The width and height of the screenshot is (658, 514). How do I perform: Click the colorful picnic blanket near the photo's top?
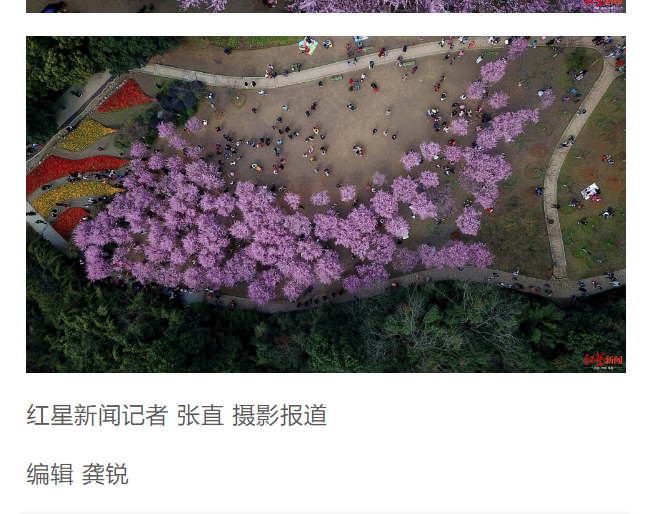pos(308,46)
